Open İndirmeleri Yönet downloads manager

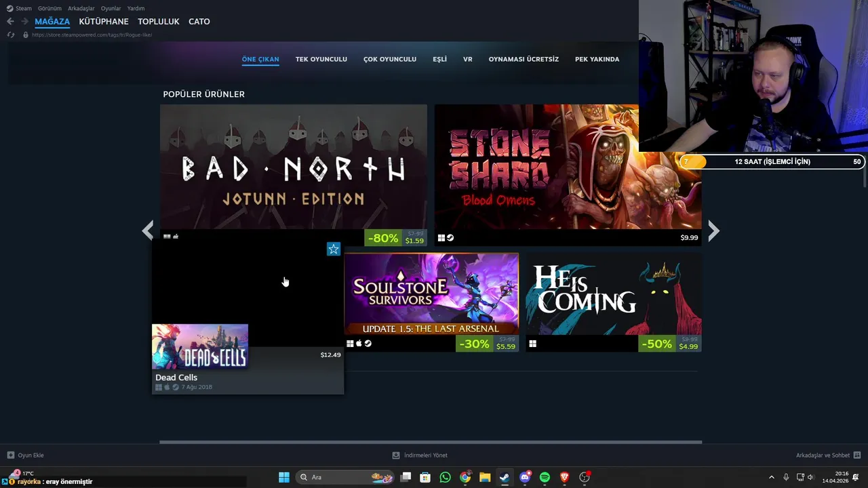(x=420, y=455)
